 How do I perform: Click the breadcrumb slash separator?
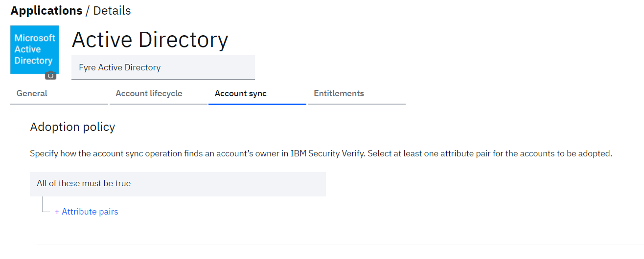coord(88,10)
